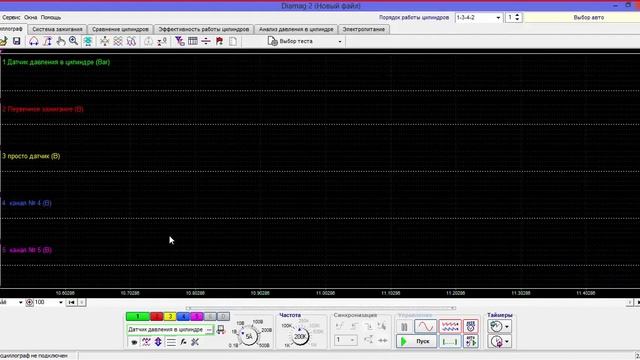Switch to the Электропитание tab
640x360 pixels.
[364, 29]
